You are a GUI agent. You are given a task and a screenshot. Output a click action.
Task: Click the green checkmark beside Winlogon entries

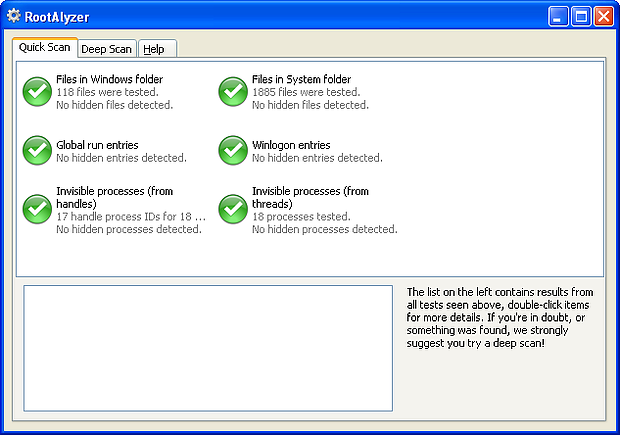233,151
